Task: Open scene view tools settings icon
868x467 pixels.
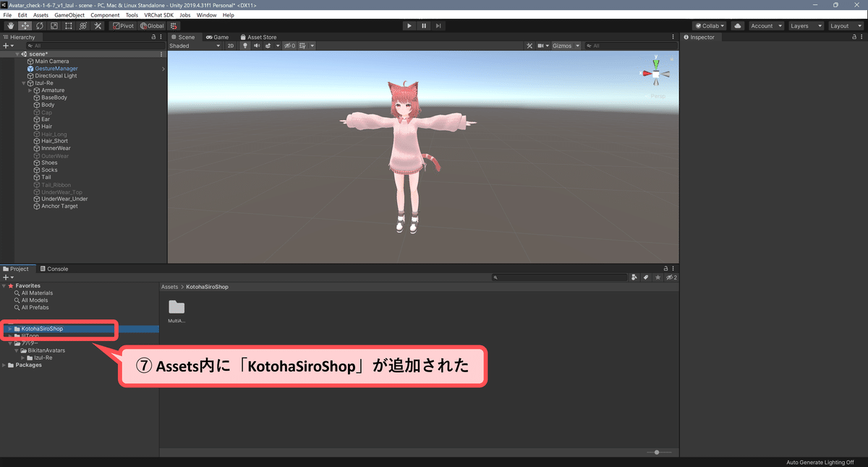Action: pyautogui.click(x=529, y=46)
